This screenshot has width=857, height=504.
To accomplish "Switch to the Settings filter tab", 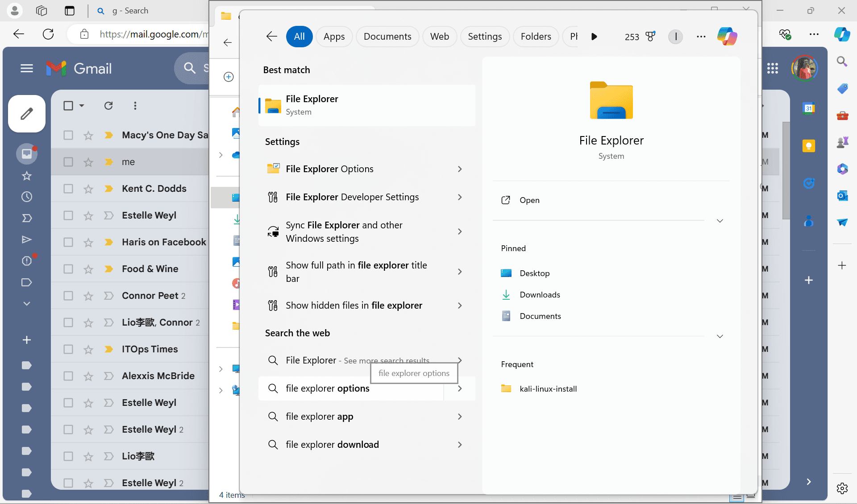I will tap(485, 37).
